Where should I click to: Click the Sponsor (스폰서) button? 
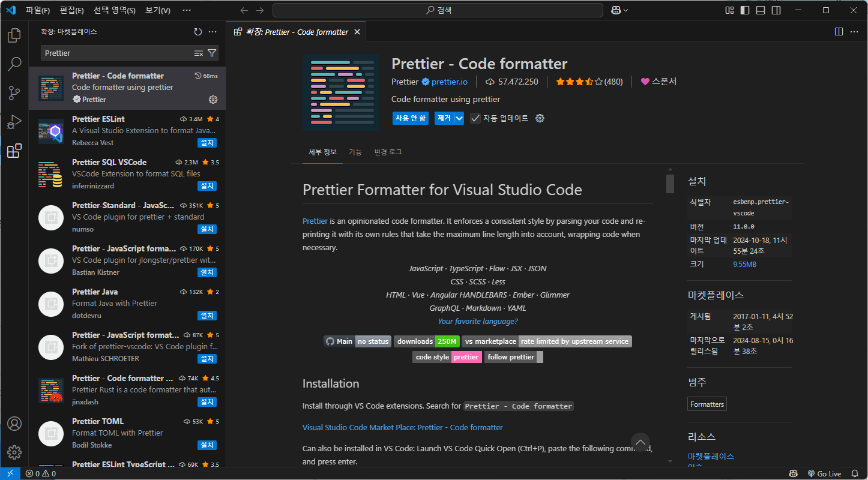[x=659, y=82]
